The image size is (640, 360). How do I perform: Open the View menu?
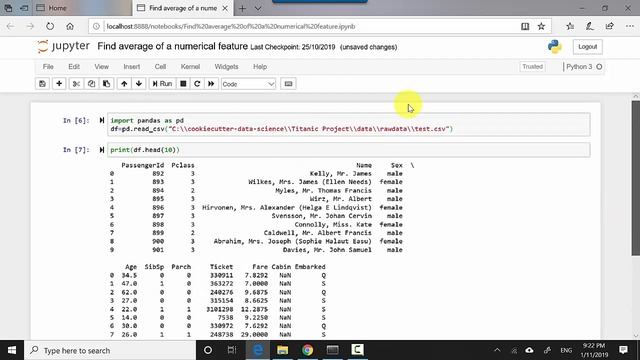pos(102,67)
